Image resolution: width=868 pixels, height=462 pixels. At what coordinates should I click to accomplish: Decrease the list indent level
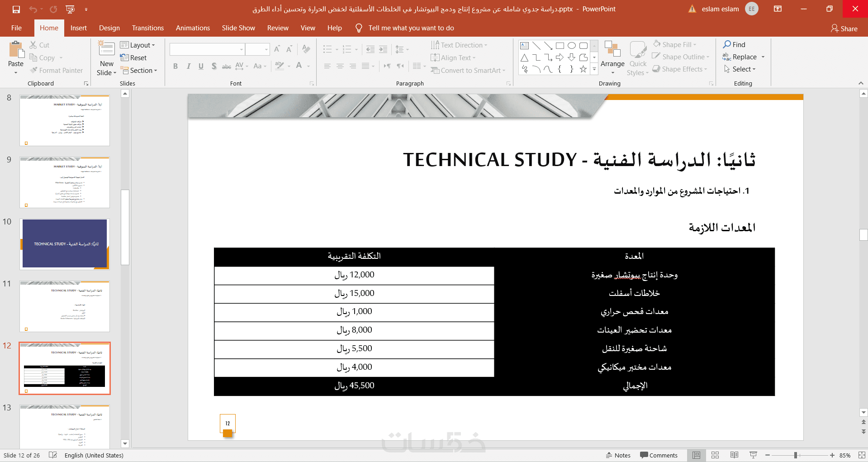[x=370, y=49]
